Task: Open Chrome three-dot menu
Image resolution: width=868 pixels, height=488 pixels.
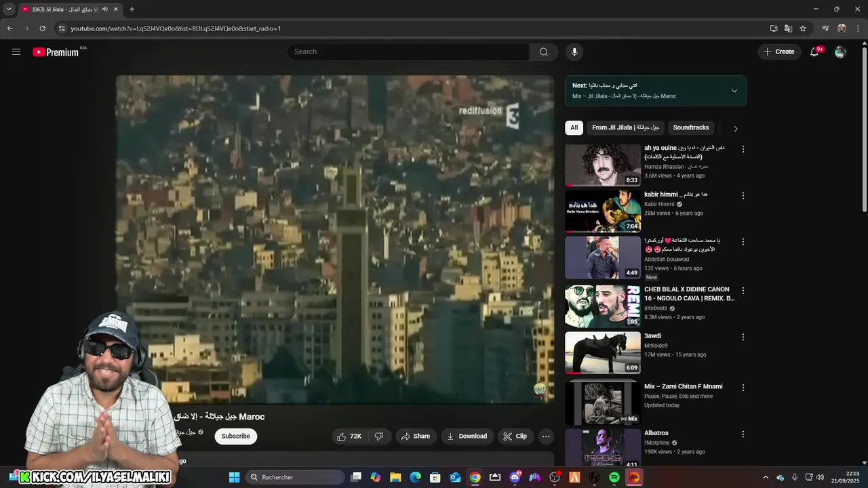Action: click(x=859, y=28)
